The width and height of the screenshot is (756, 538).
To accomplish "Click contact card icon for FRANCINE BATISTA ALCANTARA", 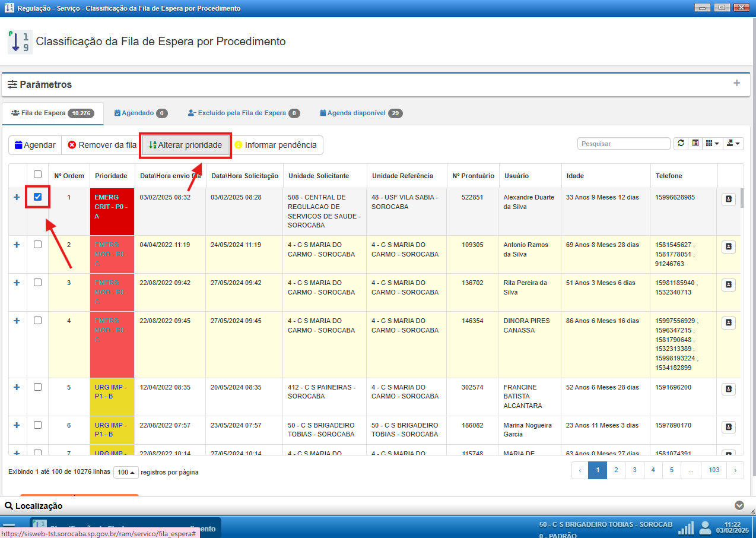I will click(x=729, y=390).
